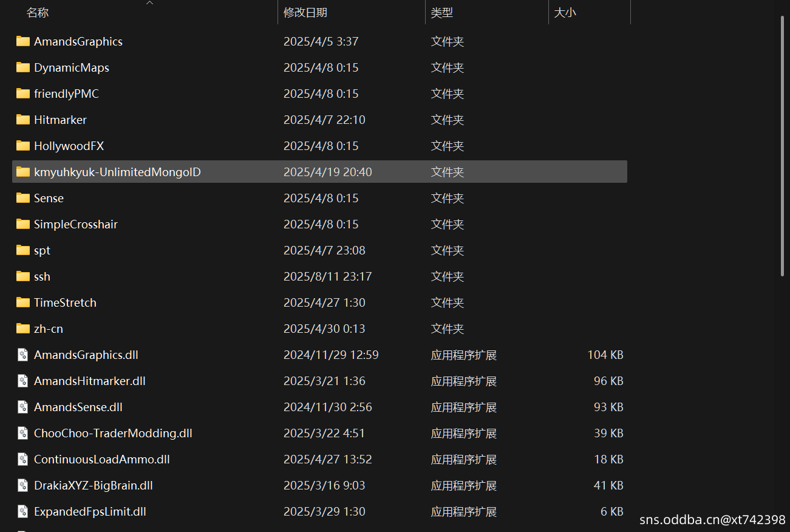This screenshot has width=790, height=532.
Task: Select the ExpandedFpsLimit.dll file name
Action: 90,511
